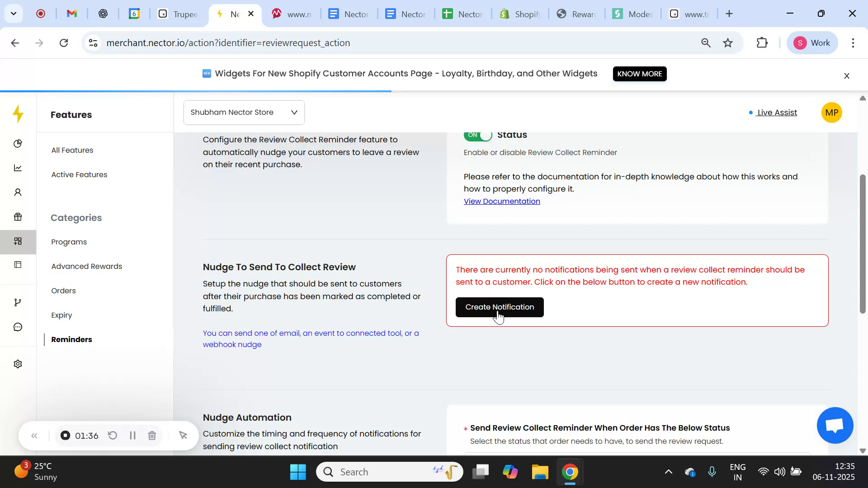Pause the screen recording
This screenshot has height=488, width=868.
(132, 435)
